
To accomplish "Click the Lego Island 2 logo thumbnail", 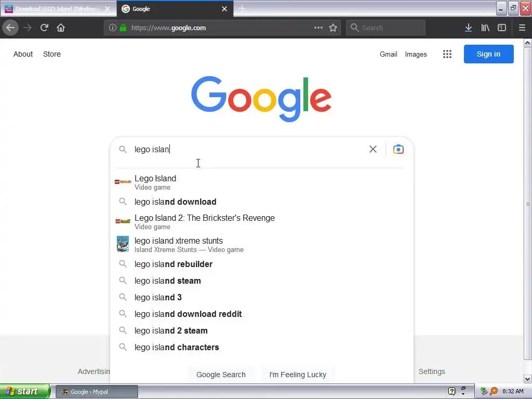I will point(123,221).
